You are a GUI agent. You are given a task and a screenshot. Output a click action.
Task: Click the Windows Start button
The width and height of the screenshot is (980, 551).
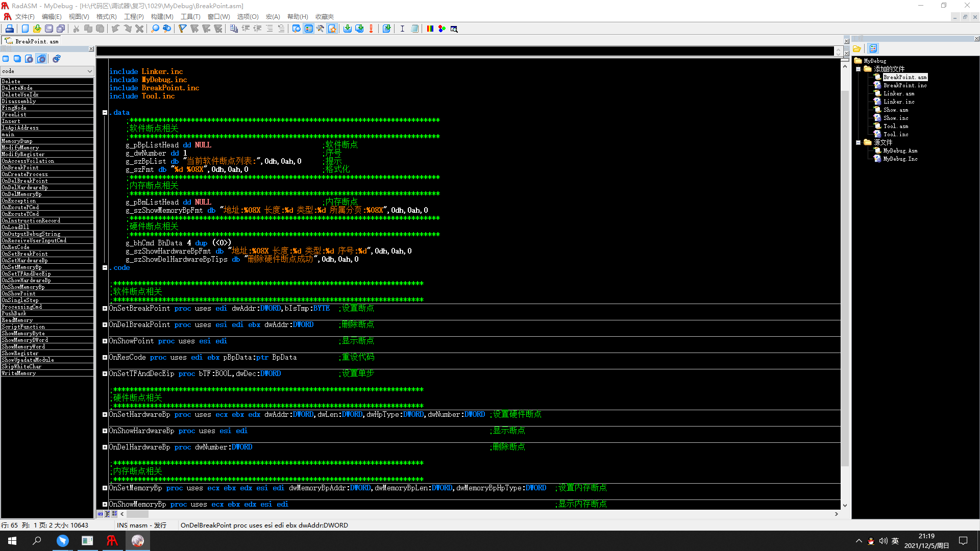pyautogui.click(x=12, y=541)
